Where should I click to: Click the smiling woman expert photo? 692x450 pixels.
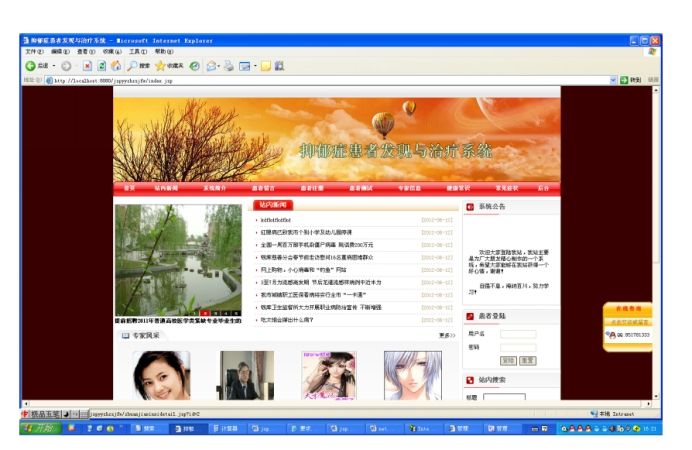click(162, 375)
